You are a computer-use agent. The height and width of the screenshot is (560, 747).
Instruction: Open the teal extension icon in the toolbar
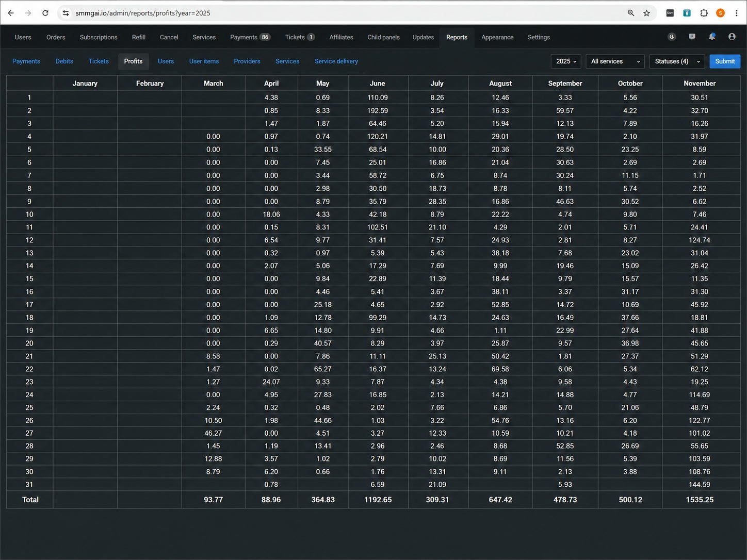point(687,13)
